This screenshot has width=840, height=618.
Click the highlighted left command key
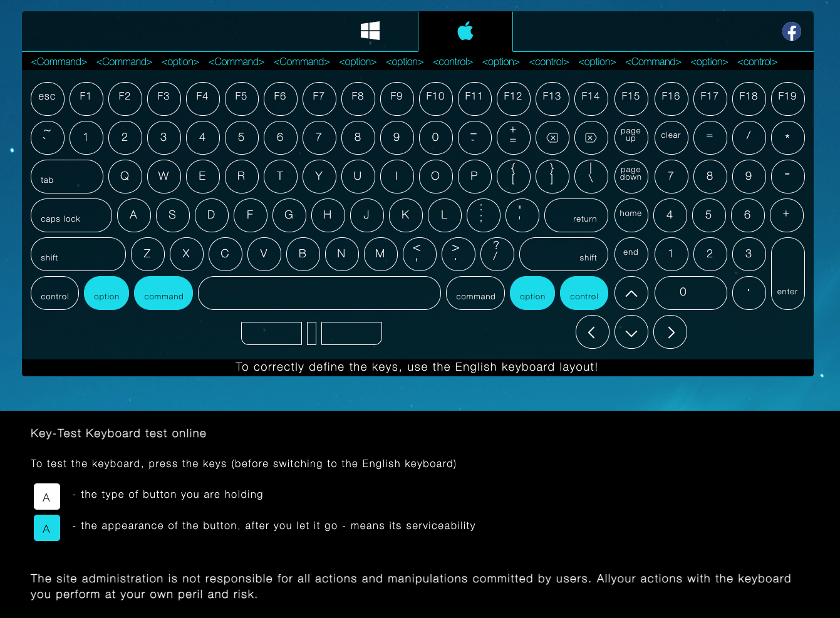[x=163, y=293]
